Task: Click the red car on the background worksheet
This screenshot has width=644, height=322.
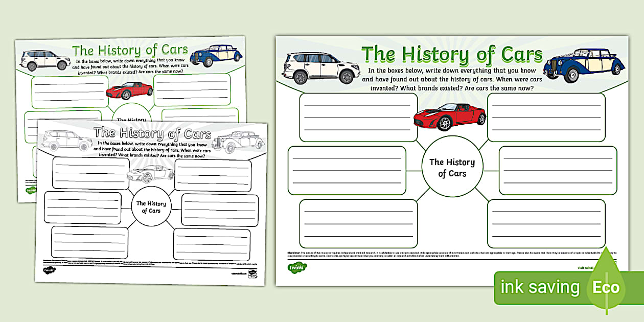Action: coord(128,92)
